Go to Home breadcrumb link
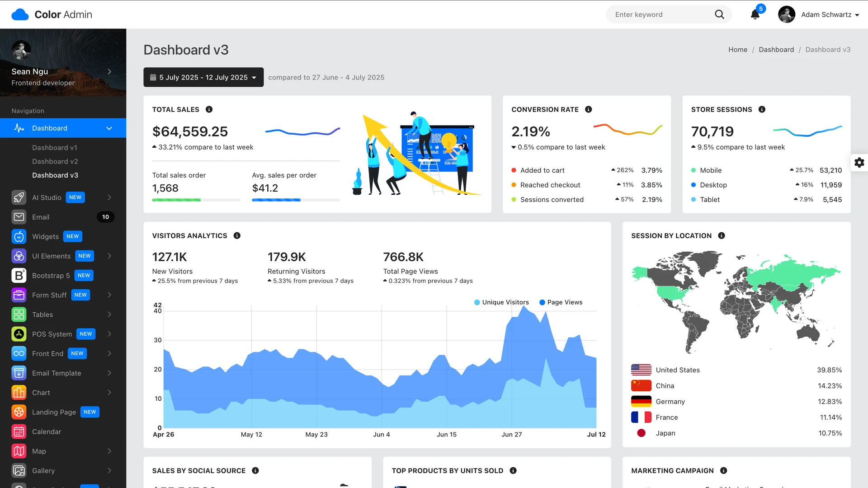 click(x=738, y=50)
